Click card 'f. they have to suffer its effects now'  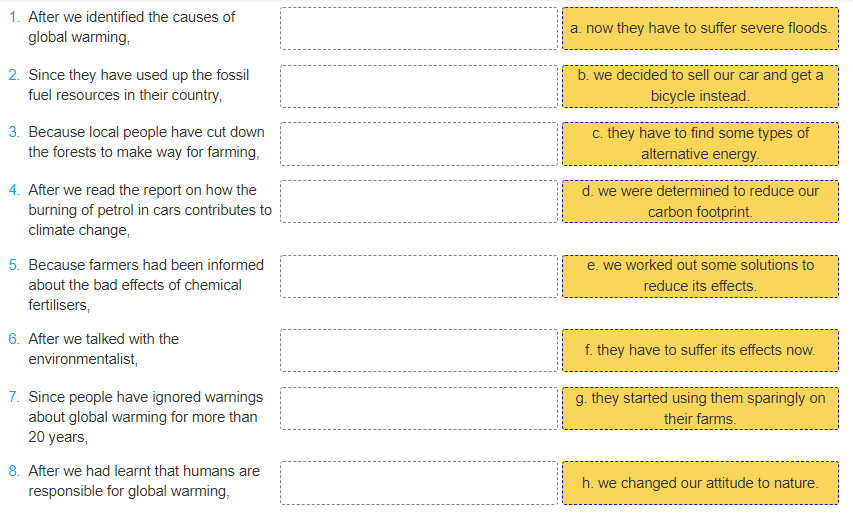[x=700, y=350]
